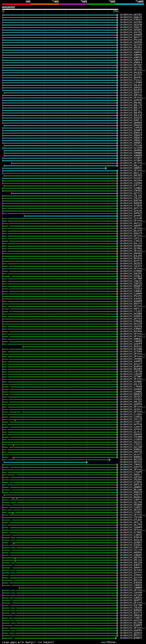Screen dimensions: 146x644
Task: Click the UniRef100_A7LW20 label
Action: [x=131, y=520]
